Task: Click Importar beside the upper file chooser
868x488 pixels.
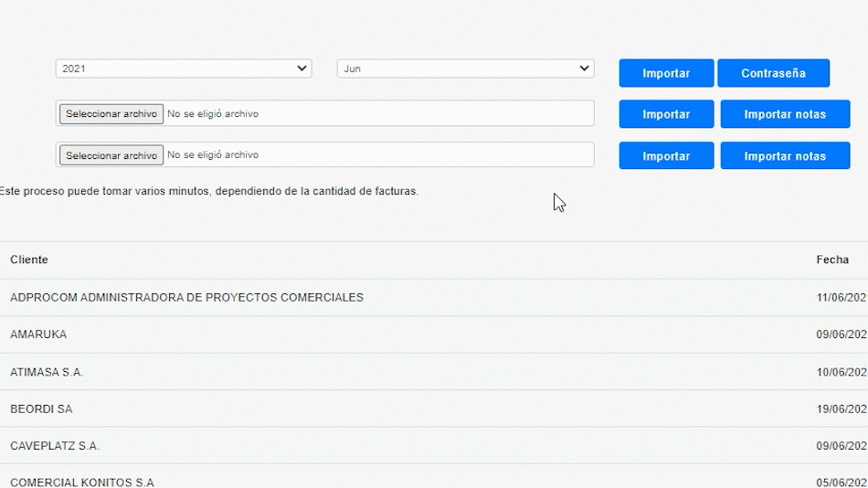Action: pyautogui.click(x=666, y=114)
